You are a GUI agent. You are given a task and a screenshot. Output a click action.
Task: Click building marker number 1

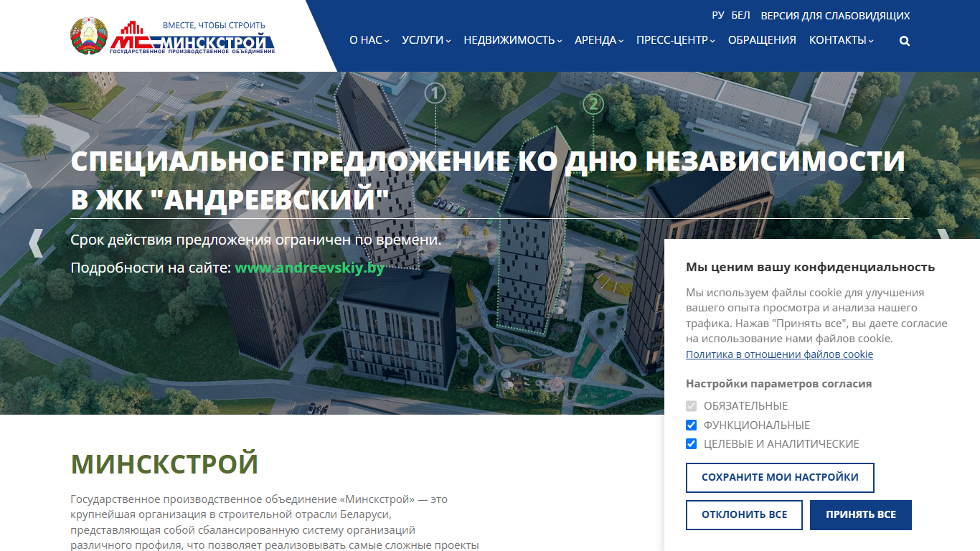tap(435, 93)
